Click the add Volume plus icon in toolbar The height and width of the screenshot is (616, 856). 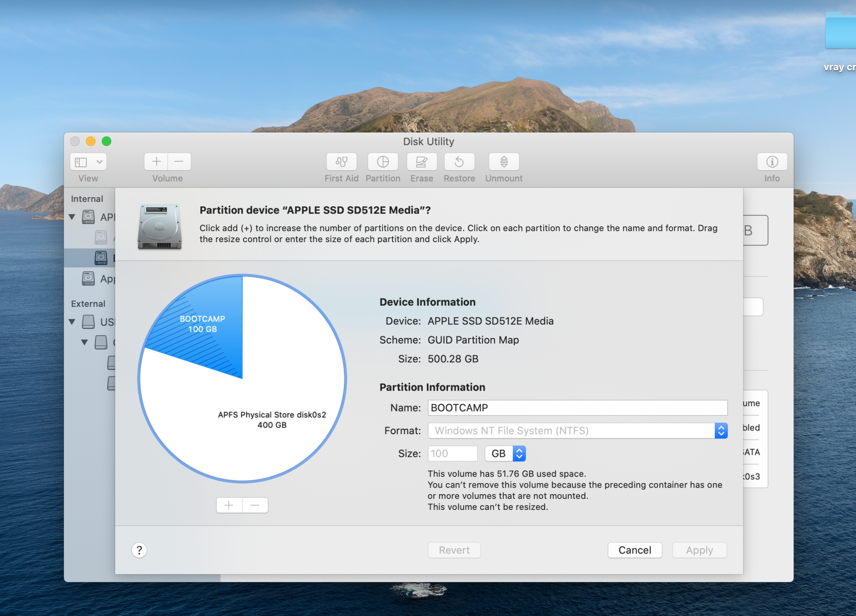tap(156, 162)
